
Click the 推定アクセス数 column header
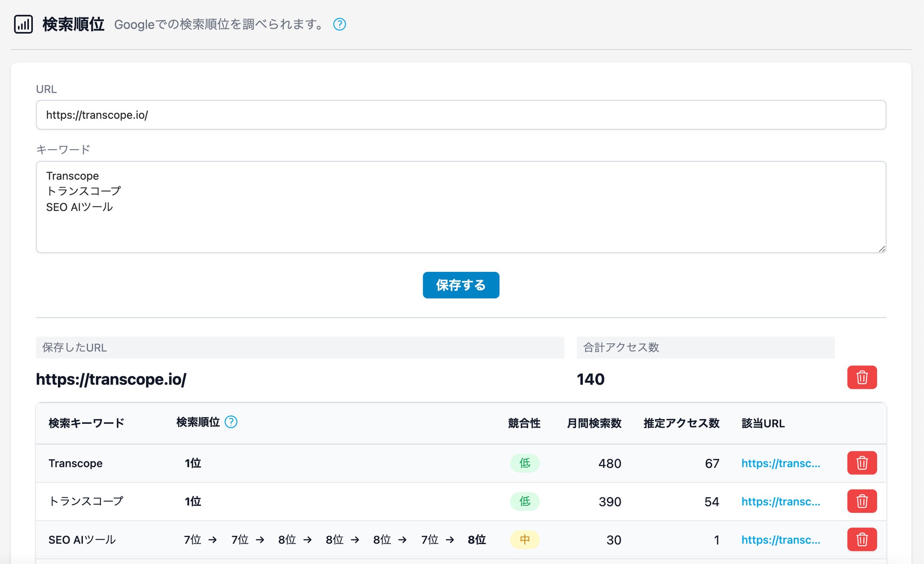681,423
